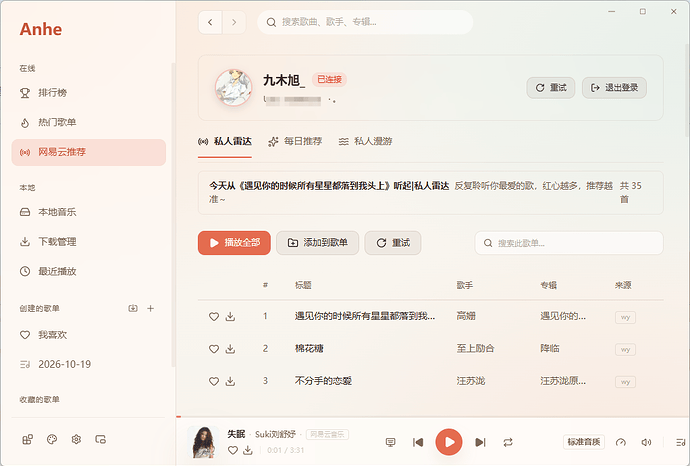Image resolution: width=690 pixels, height=466 pixels.
Task: Switch to 每日推荐 tab
Action: coord(295,141)
